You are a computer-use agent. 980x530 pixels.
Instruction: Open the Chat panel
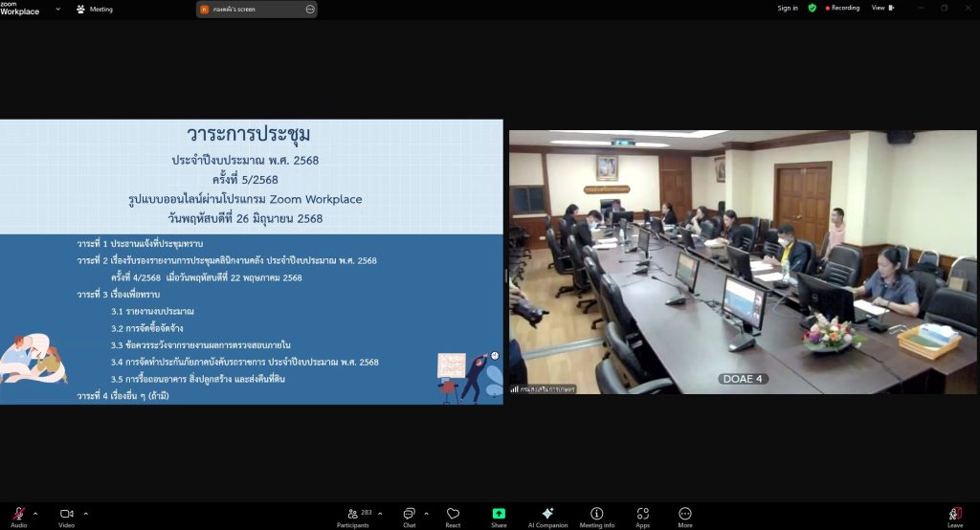409,515
